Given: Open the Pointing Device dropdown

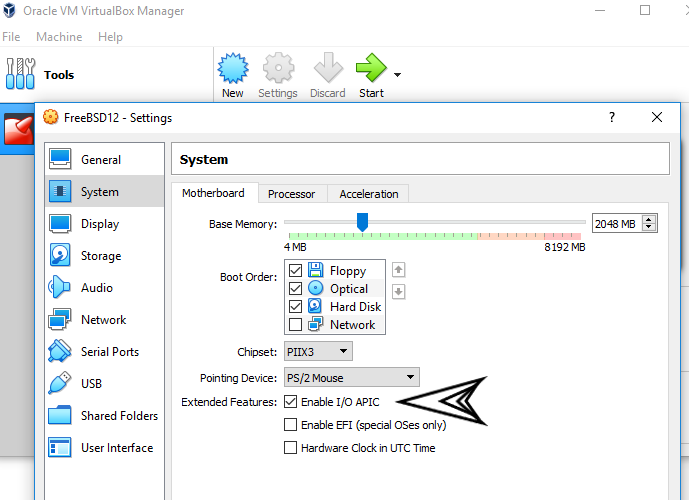Looking at the screenshot, I should (352, 377).
